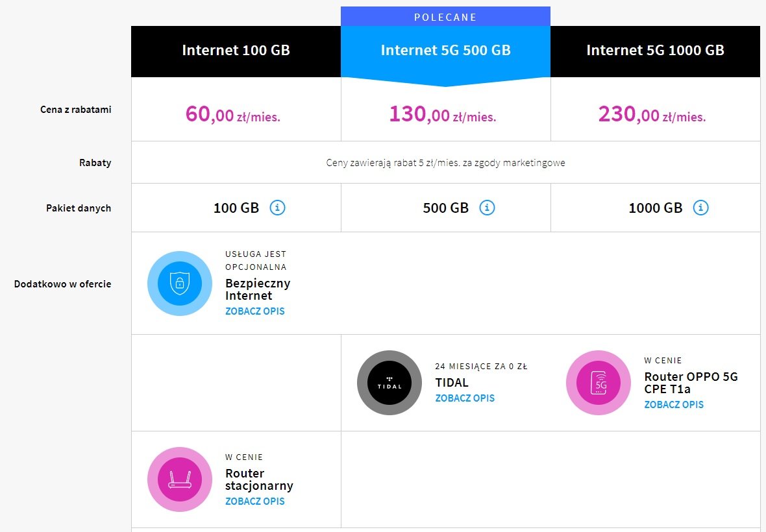Click info icon next to 1000 GB
The height and width of the screenshot is (532, 766).
(x=701, y=208)
